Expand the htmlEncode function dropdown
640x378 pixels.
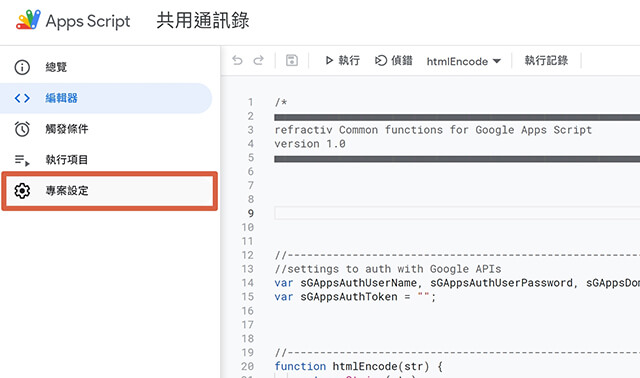click(464, 61)
